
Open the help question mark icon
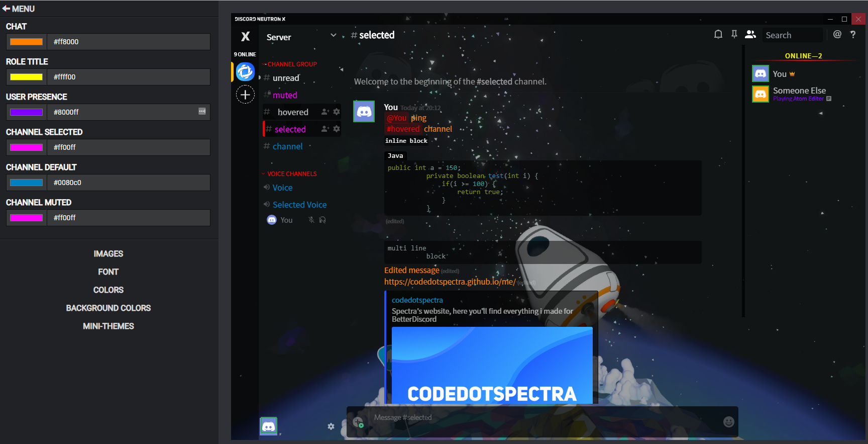(x=853, y=34)
